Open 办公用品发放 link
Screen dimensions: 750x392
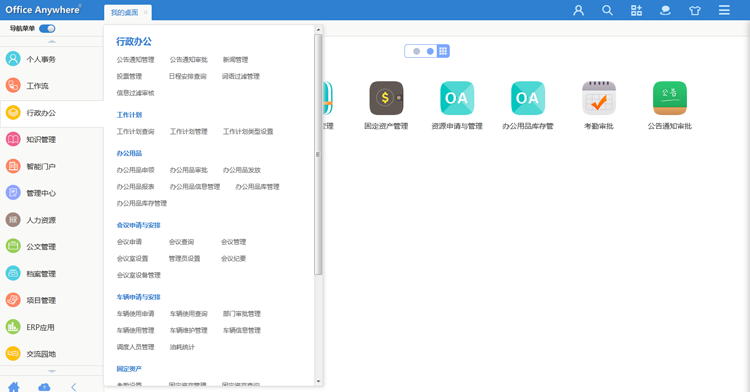coord(242,170)
